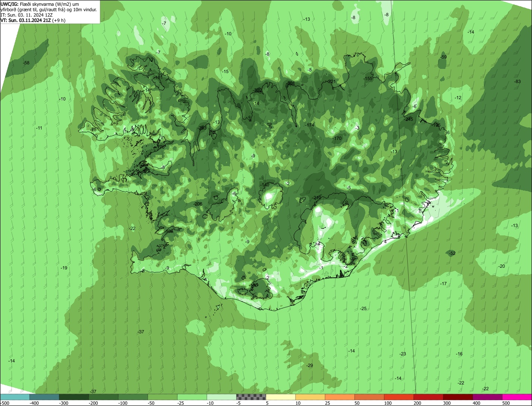Viewport: 532px width, 406px height.
Task: Click the -15 value label in the north
Action: [x=225, y=71]
